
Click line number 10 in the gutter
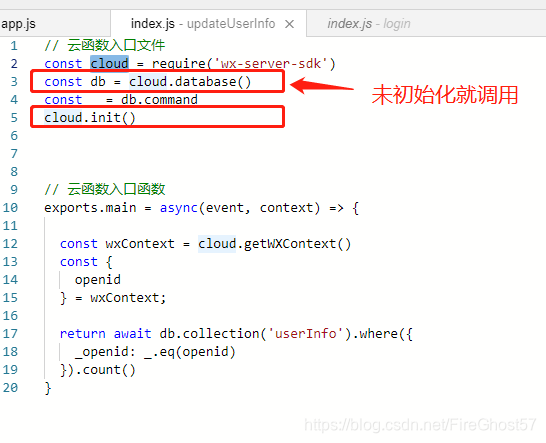pyautogui.click(x=10, y=208)
